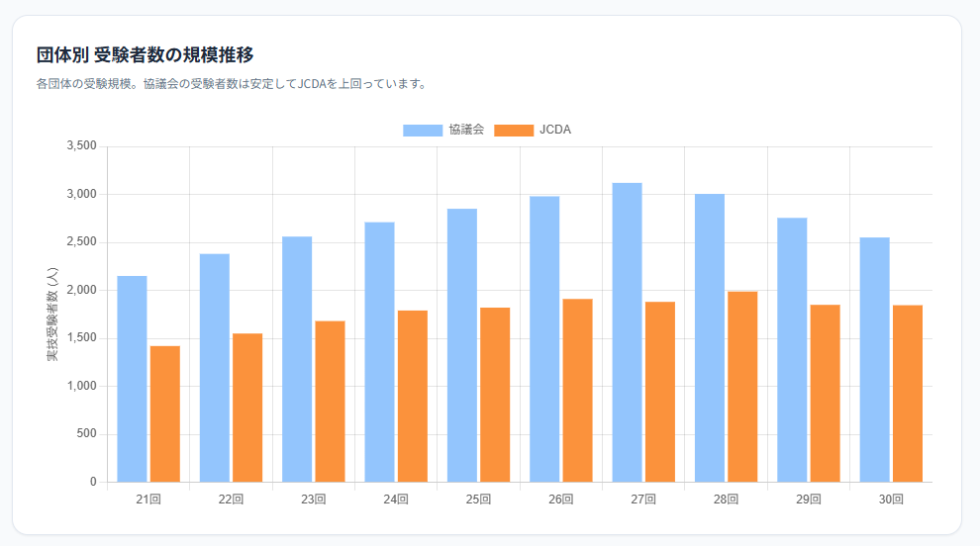This screenshot has height=546, width=980.
Task: Click the orange JCDA legend color box
Action: 513,131
